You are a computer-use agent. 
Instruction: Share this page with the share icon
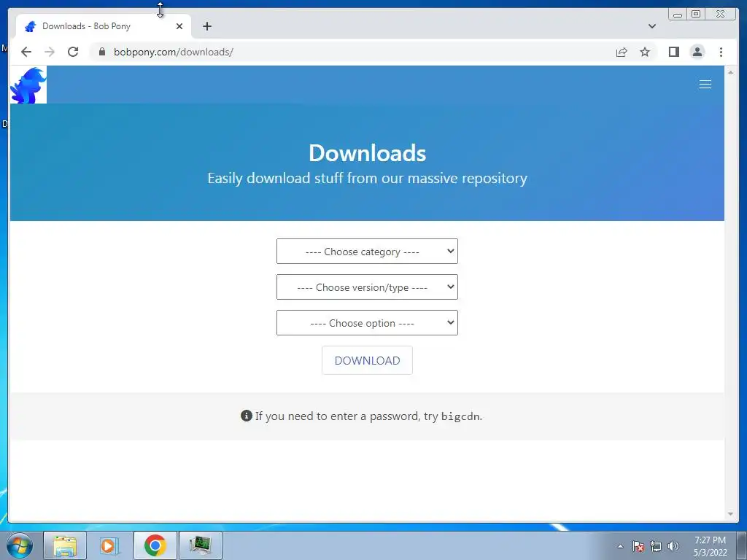[x=622, y=52]
